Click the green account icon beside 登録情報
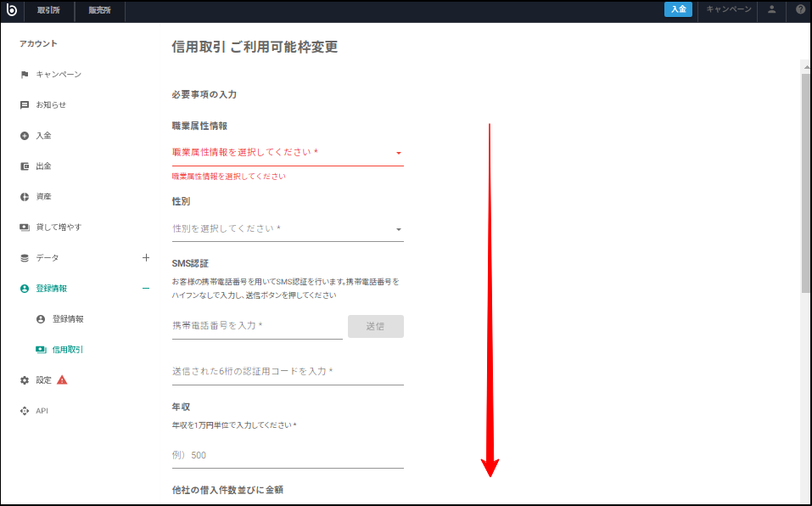812x506 pixels. (25, 289)
